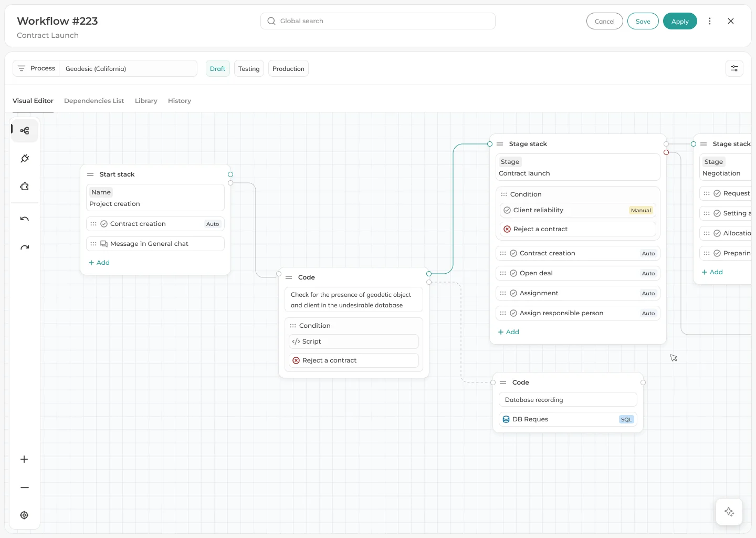Toggle the Open deal step checkmark

(x=513, y=273)
